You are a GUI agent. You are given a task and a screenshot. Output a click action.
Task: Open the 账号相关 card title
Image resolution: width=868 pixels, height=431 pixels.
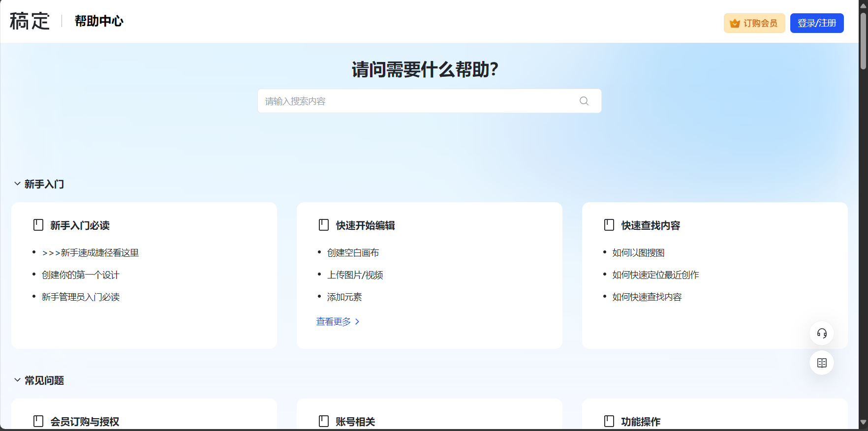pyautogui.click(x=355, y=422)
